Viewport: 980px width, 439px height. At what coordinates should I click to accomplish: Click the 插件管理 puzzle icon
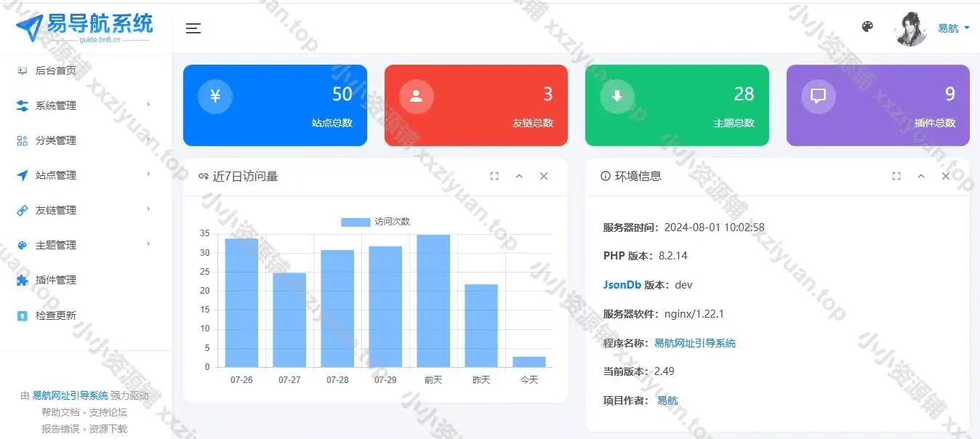click(22, 280)
